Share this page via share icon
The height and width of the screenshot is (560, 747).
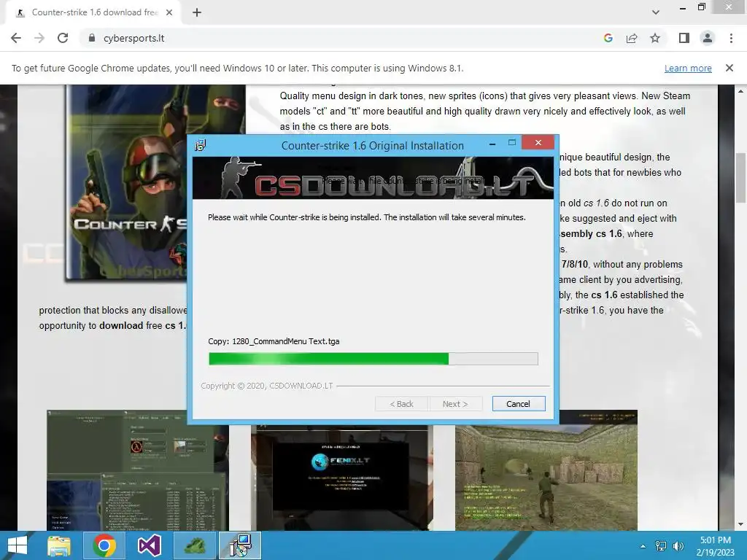pos(632,38)
